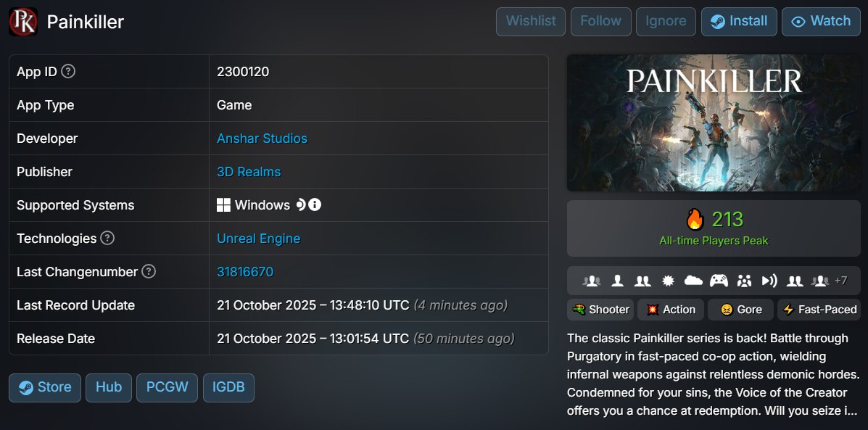
Task: Click the Technologies help question icon
Action: (107, 238)
